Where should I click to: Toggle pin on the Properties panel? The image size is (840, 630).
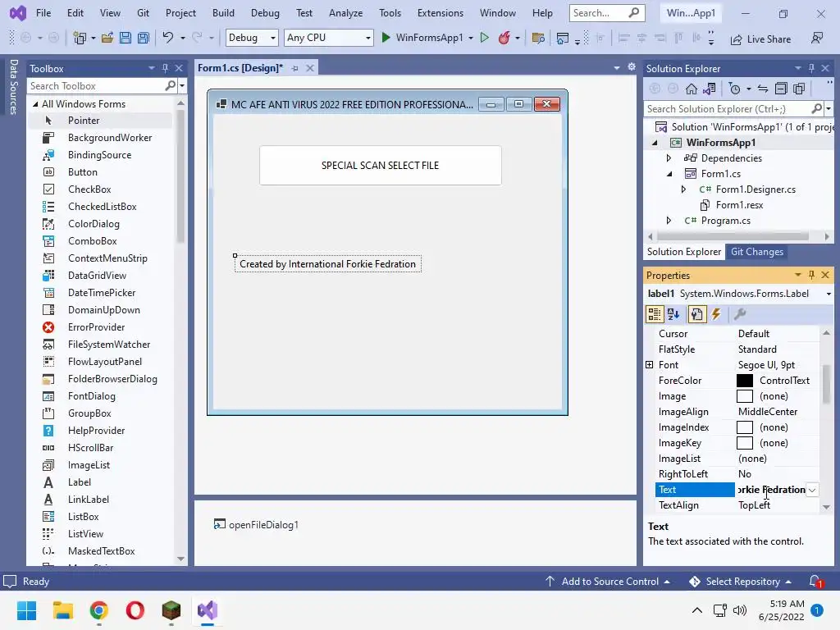[811, 275]
